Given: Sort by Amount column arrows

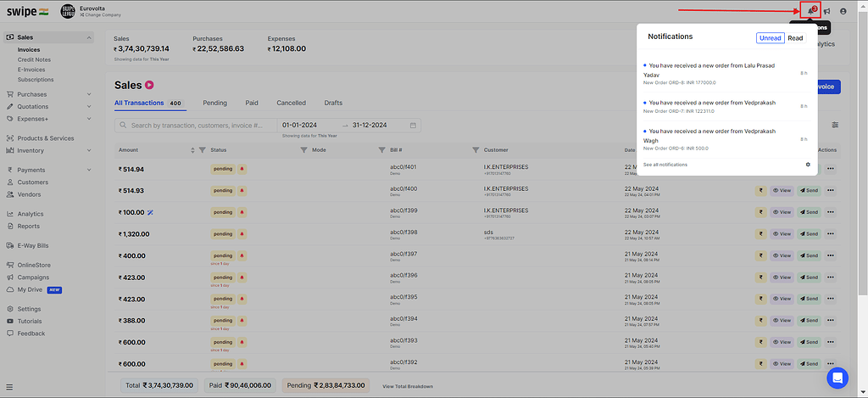Looking at the screenshot, I should coord(192,150).
